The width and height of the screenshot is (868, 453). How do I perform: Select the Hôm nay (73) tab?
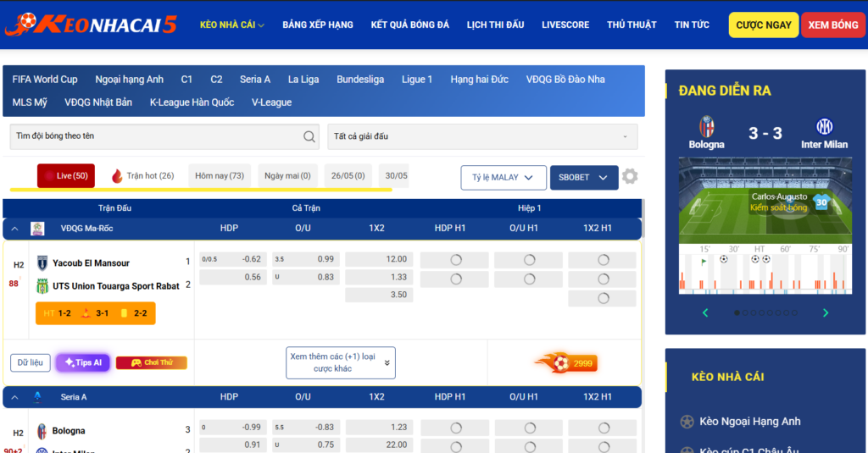220,176
